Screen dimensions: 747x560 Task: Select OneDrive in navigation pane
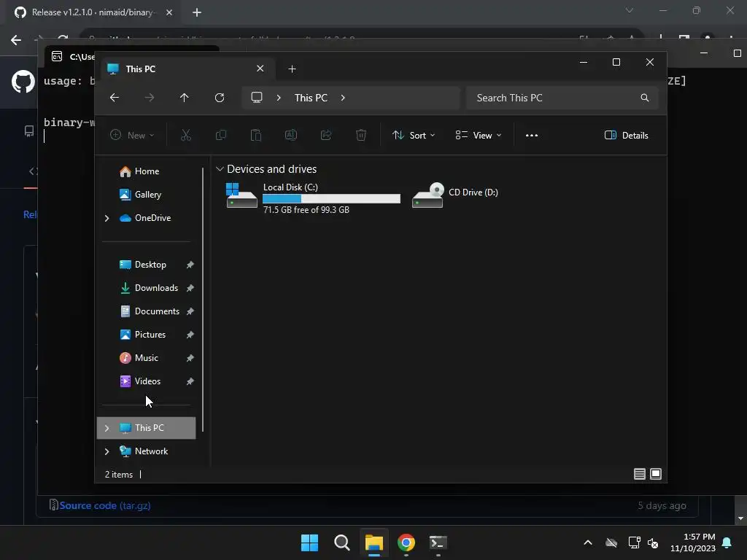coord(152,218)
